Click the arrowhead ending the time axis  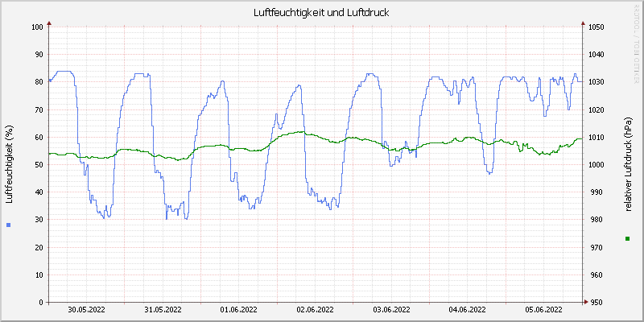coord(586,303)
